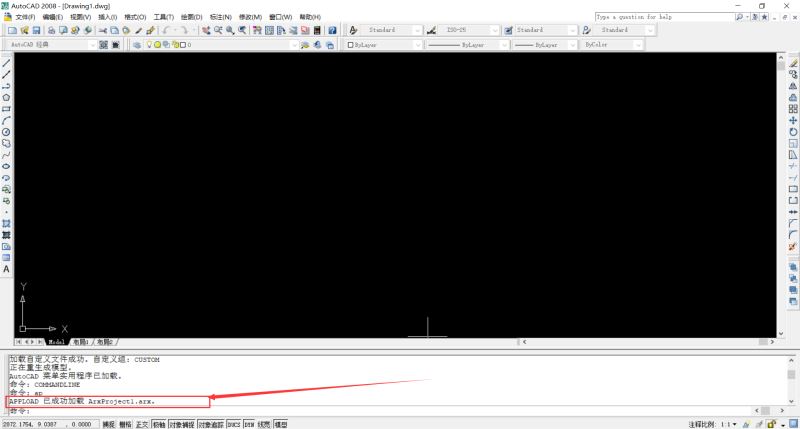Open the 视图(V) menu
Image resolution: width=800 pixels, height=429 pixels.
80,17
